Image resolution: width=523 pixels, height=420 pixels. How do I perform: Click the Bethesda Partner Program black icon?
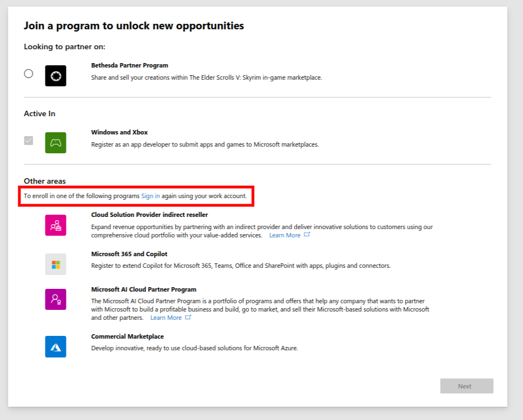(x=55, y=75)
